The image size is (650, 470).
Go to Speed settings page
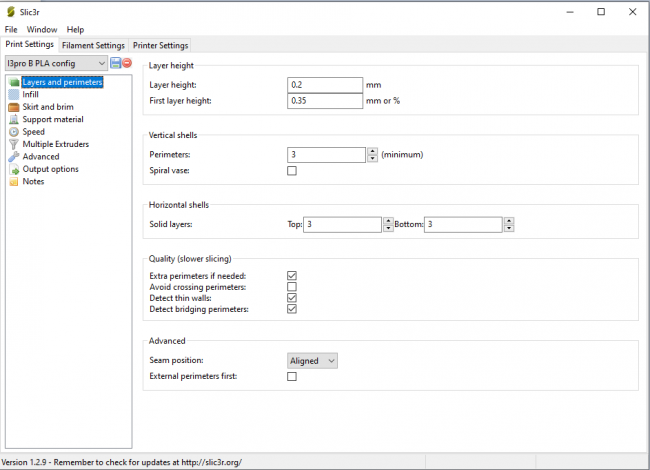click(33, 132)
